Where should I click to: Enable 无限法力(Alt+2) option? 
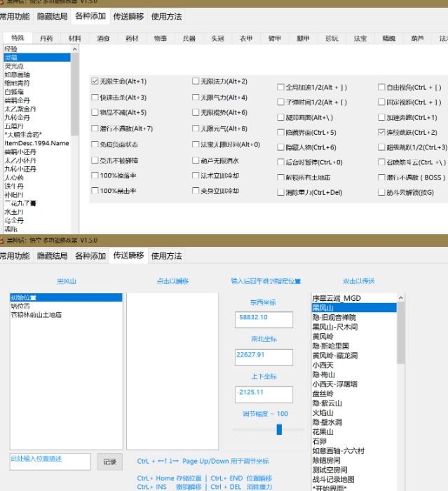(x=196, y=81)
